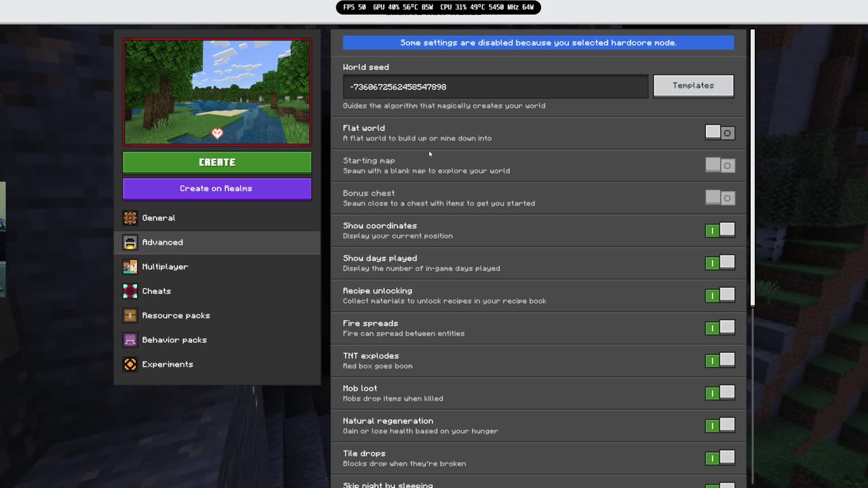
Task: Click 'Blocks drop when they're broken' text
Action: 404,464
